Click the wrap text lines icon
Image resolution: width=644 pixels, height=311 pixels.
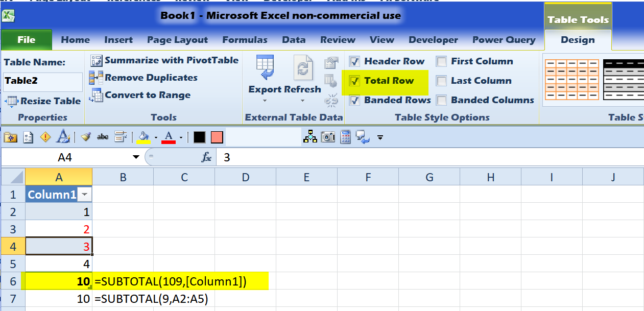pyautogui.click(x=121, y=137)
